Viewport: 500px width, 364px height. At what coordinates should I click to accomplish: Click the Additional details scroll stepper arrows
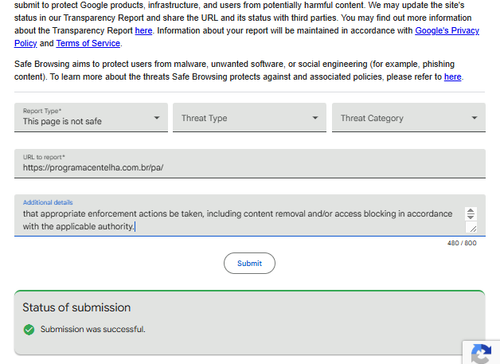[470, 214]
